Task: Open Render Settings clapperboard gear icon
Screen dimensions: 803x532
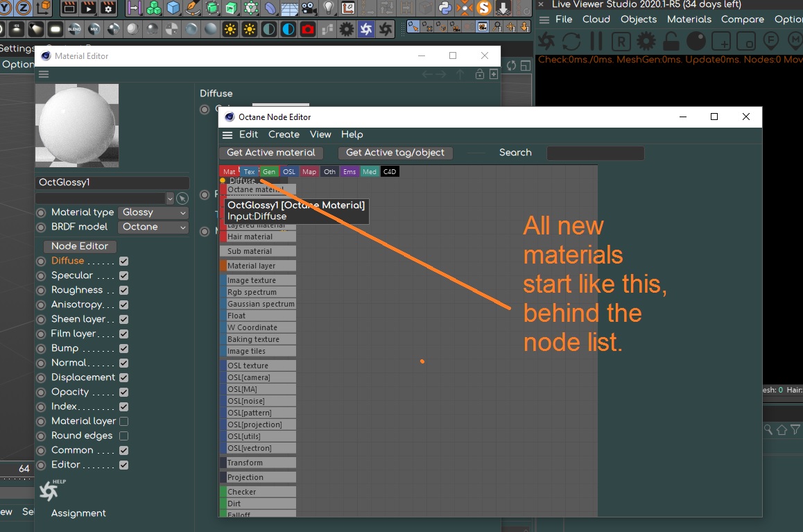Action: pyautogui.click(x=108, y=8)
